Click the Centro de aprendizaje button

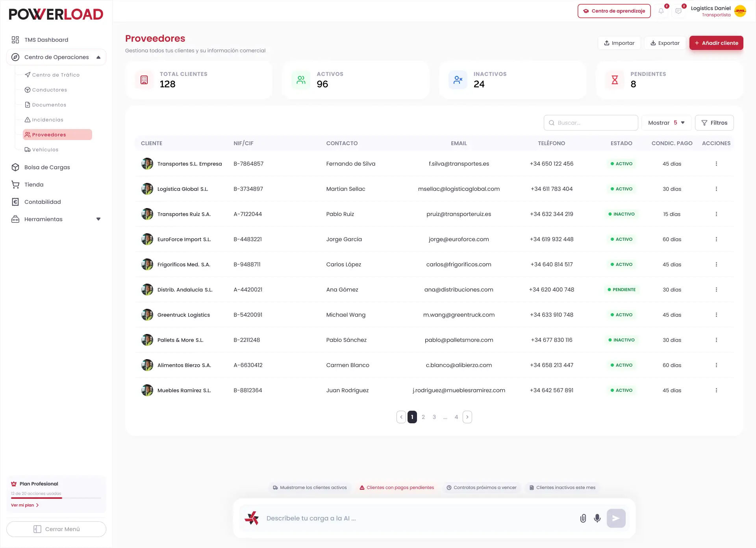(x=614, y=11)
